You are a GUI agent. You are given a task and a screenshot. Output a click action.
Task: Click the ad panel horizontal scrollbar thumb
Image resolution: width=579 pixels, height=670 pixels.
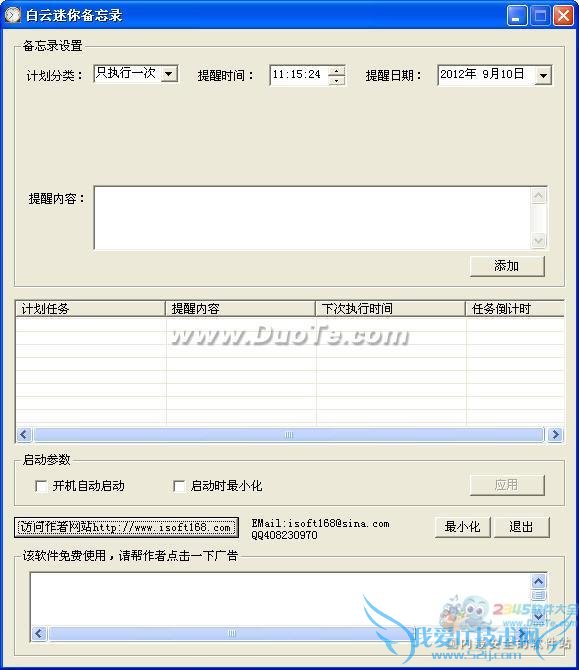[x=232, y=633]
